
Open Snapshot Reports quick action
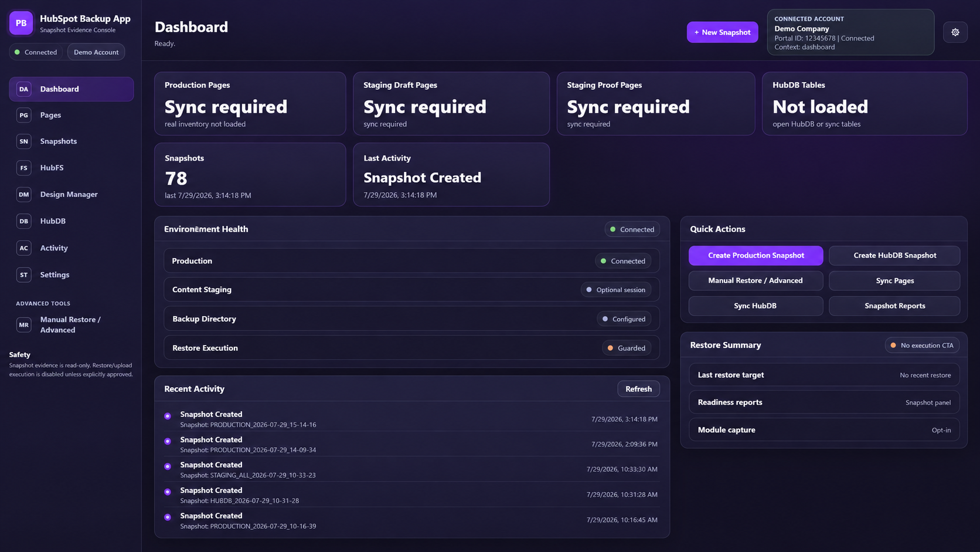[x=894, y=306]
